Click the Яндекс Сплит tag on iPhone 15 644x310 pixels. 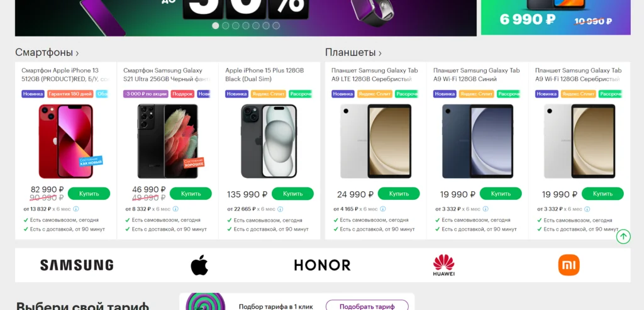click(x=268, y=94)
